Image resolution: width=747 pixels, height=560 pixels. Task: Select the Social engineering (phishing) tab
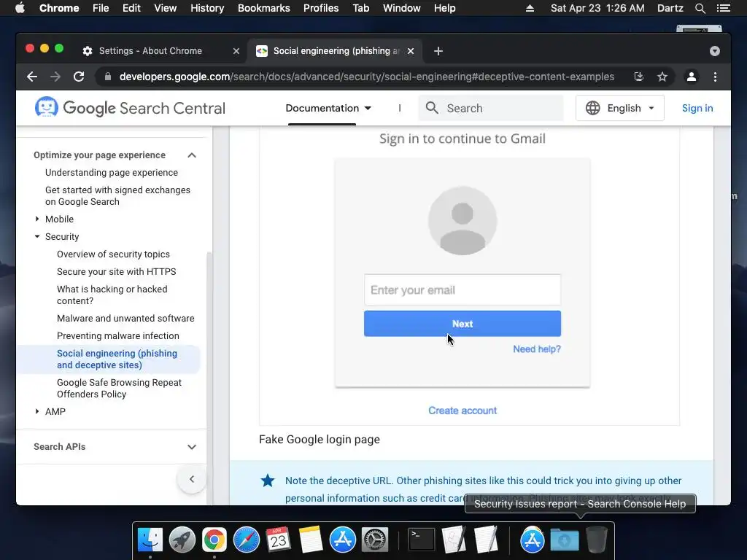336,51
